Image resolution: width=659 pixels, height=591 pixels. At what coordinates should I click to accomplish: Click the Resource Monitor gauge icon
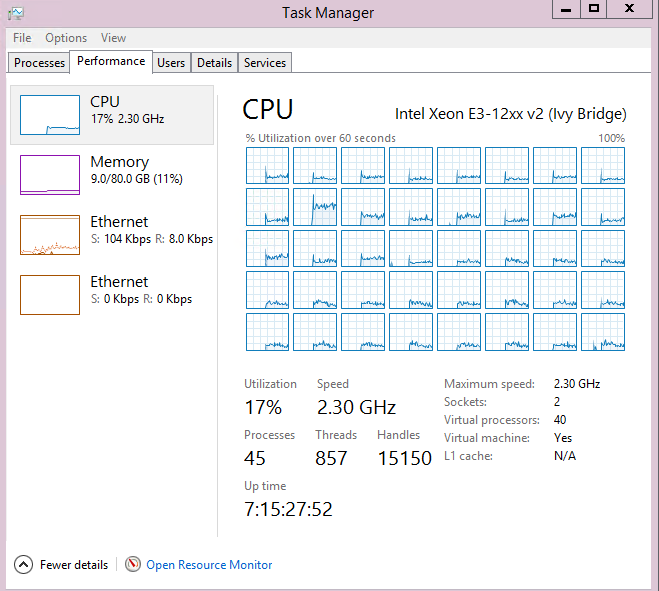133,564
